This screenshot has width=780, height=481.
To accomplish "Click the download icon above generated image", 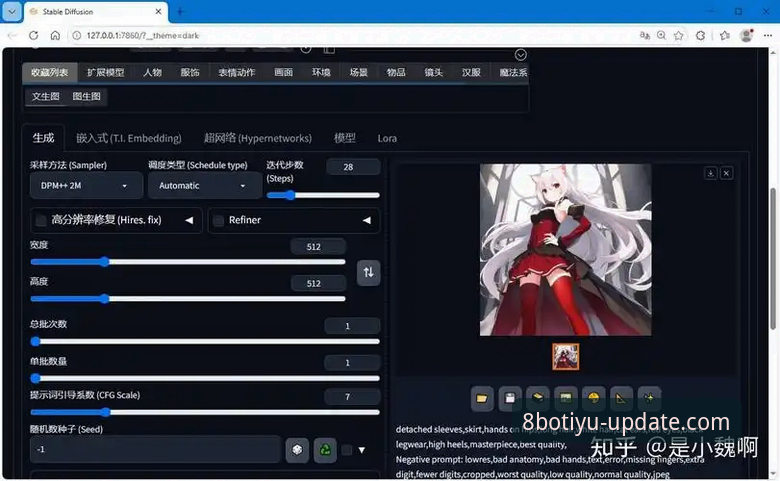I will [x=710, y=173].
